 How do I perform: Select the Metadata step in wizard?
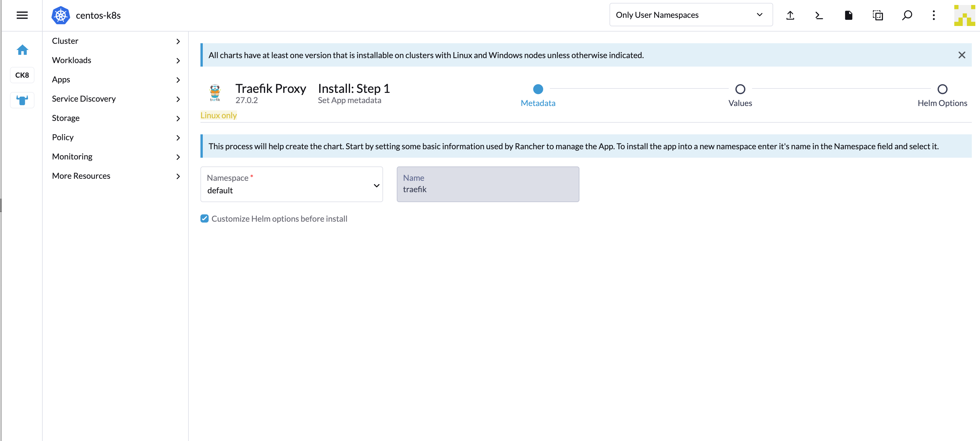click(538, 96)
